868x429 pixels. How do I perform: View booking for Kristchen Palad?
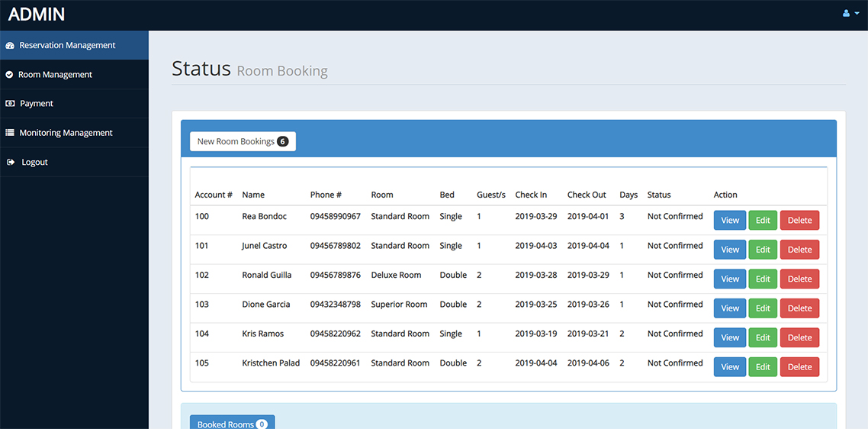pyautogui.click(x=730, y=367)
